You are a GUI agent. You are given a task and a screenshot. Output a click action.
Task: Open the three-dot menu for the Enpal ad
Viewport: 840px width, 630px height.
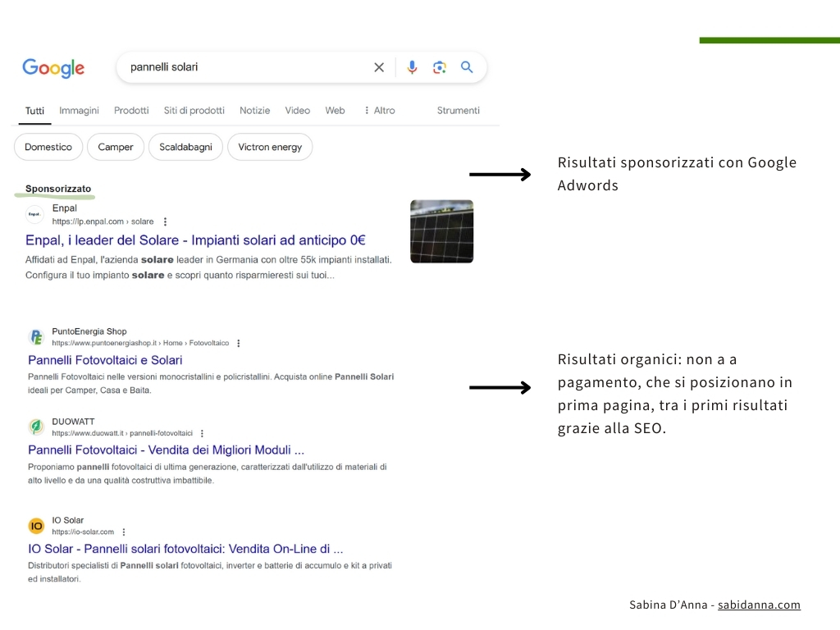click(x=165, y=221)
